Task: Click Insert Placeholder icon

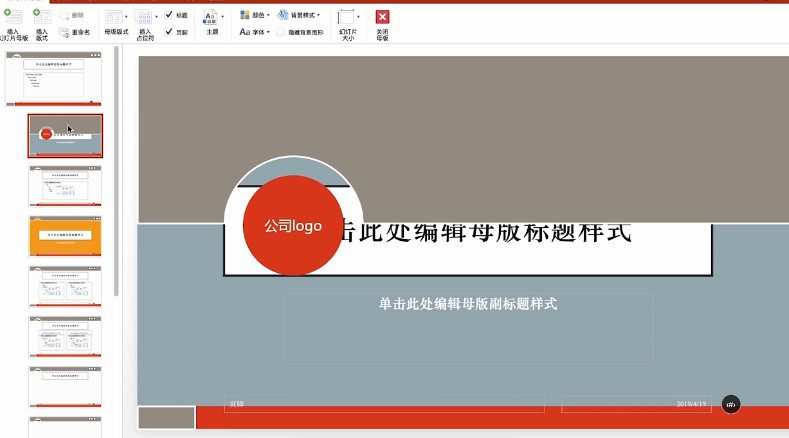Action: [143, 18]
